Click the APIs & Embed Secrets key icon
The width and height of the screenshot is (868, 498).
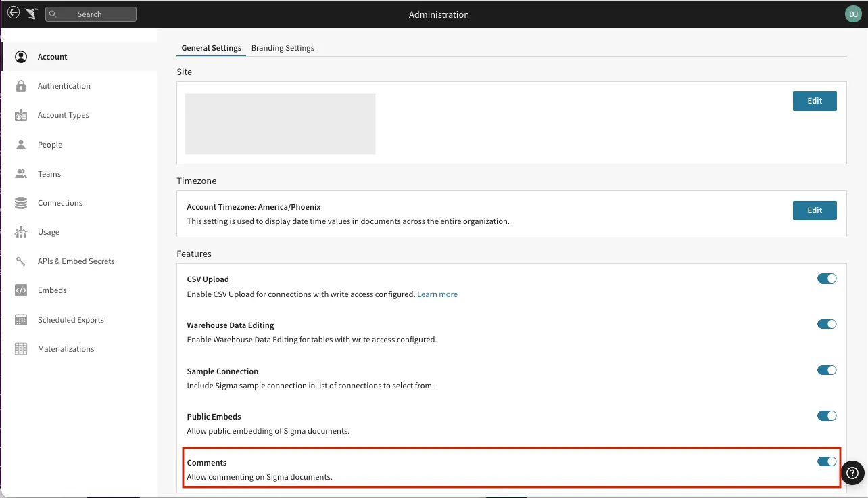[x=21, y=261]
